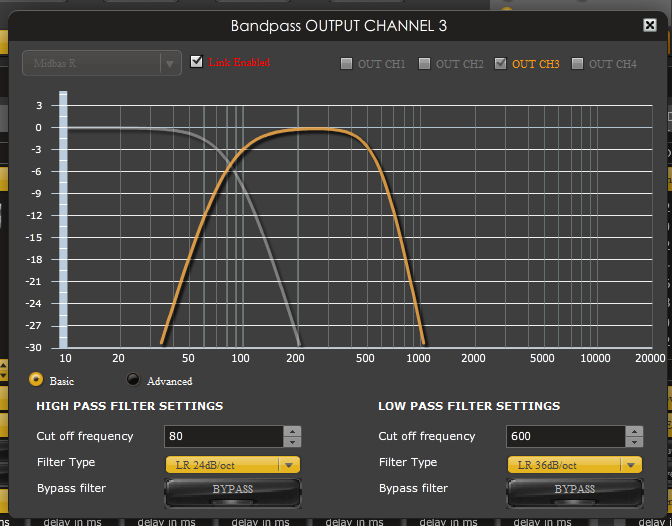The width and height of the screenshot is (672, 526).
Task: Select the Advanced mode radio button
Action: (x=133, y=379)
